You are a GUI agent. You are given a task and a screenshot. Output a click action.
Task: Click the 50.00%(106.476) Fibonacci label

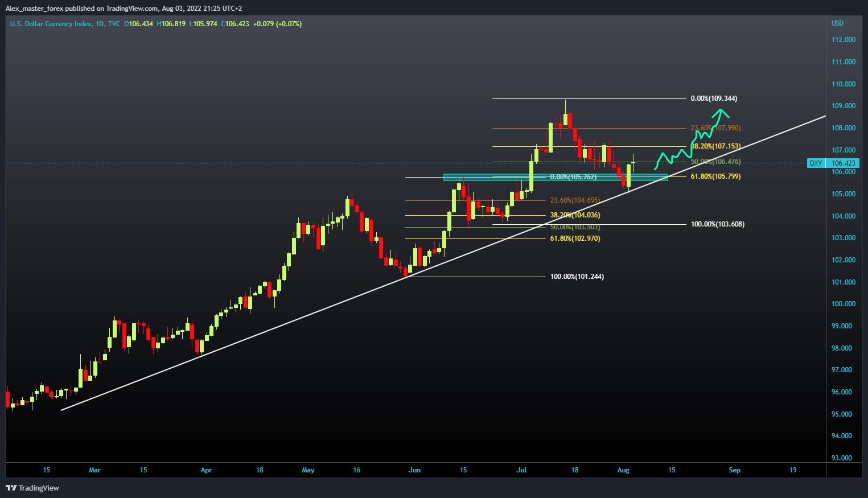pos(715,162)
